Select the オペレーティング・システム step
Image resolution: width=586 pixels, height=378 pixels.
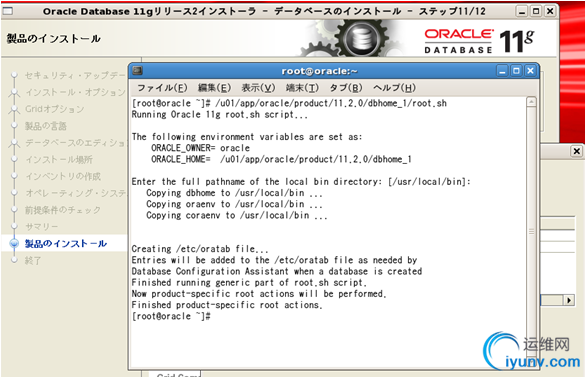[75, 193]
